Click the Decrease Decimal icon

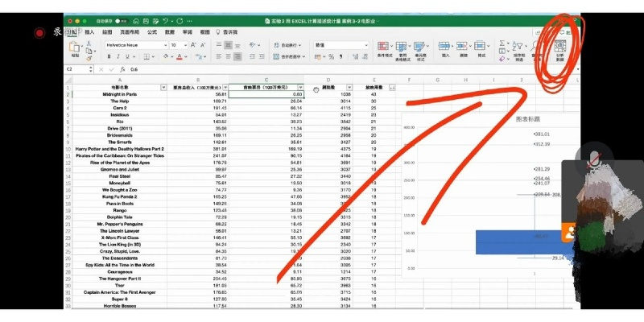[365, 57]
